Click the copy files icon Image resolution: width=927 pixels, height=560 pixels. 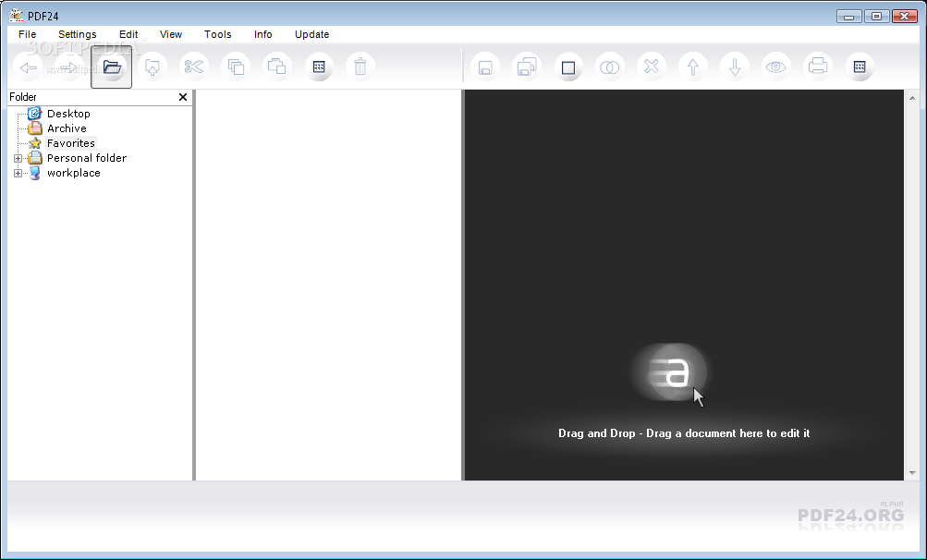(x=236, y=67)
